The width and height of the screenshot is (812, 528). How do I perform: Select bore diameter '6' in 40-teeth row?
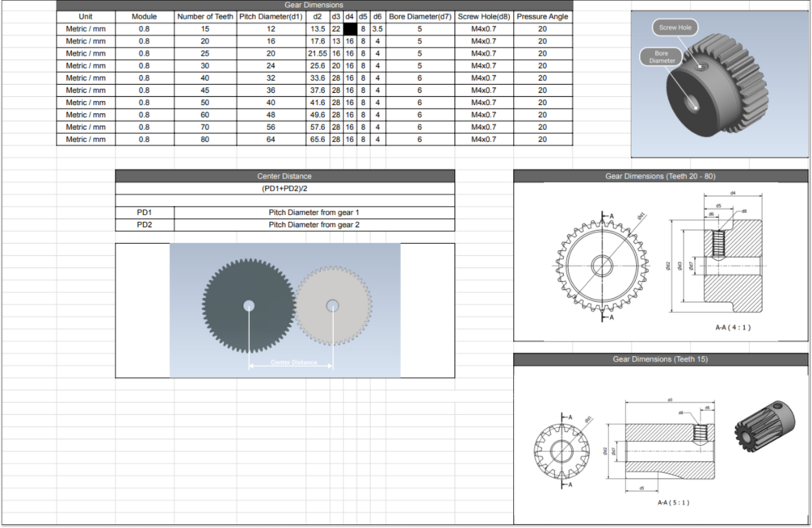click(x=420, y=78)
